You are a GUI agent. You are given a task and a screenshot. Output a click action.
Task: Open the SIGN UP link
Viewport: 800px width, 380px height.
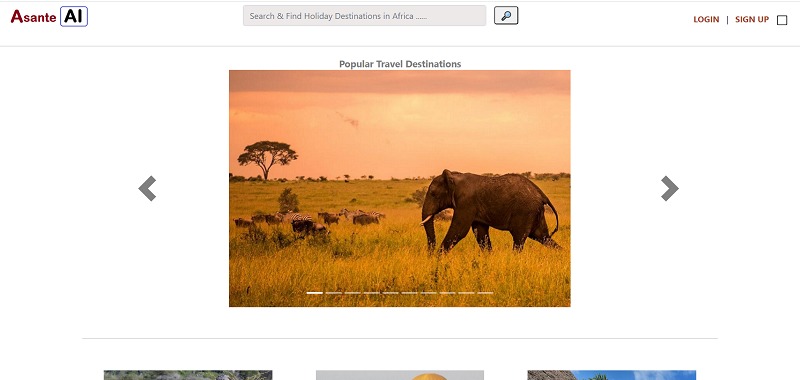point(752,19)
